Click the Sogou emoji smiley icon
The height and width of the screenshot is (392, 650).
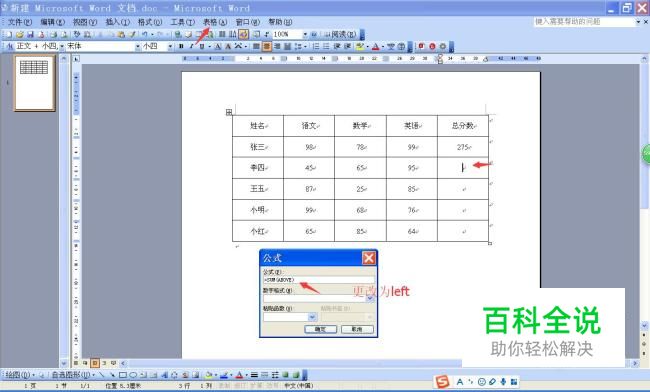click(482, 382)
